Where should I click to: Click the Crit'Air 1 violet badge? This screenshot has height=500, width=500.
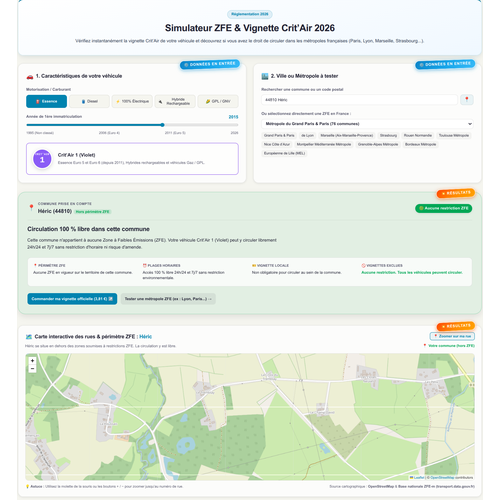coord(42,159)
